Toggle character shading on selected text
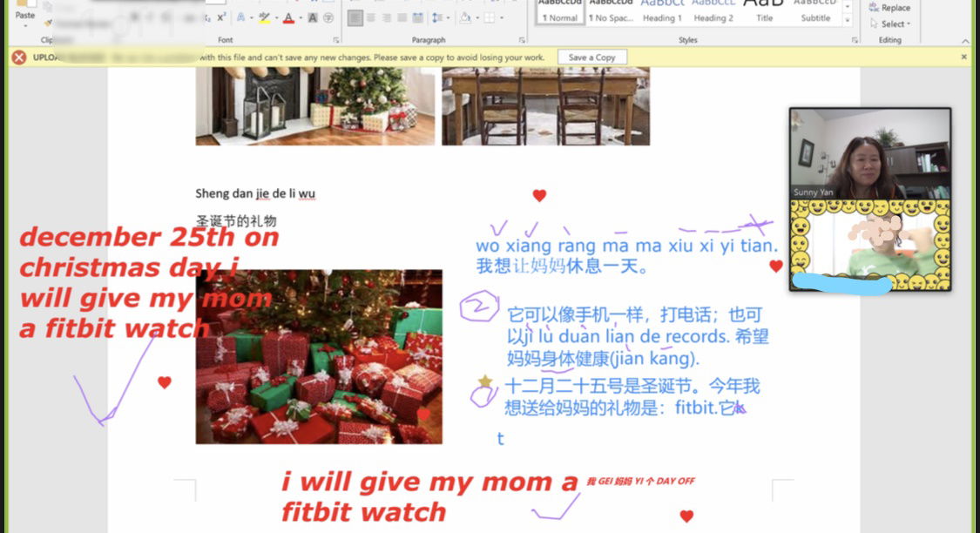Viewport: 980px width, 533px height. pyautogui.click(x=313, y=17)
